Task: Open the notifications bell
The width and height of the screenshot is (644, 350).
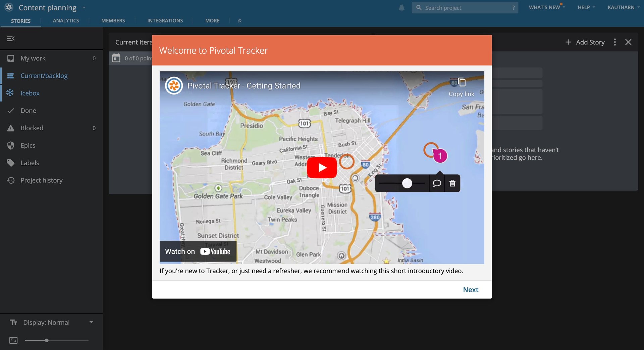Action: click(x=401, y=8)
